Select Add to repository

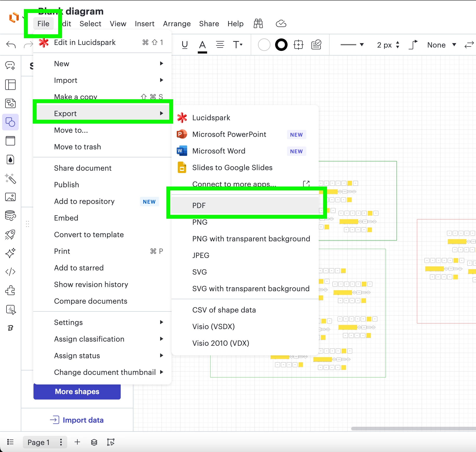pyautogui.click(x=102, y=201)
